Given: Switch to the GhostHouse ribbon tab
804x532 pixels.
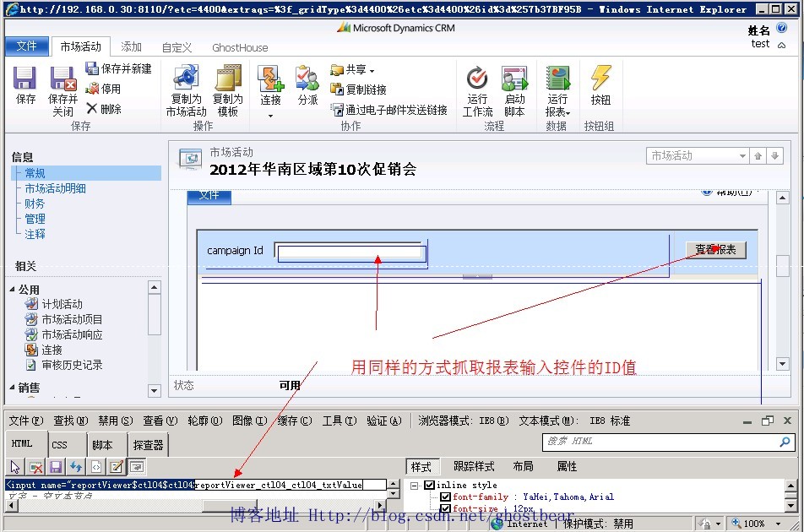Looking at the screenshot, I should point(240,47).
